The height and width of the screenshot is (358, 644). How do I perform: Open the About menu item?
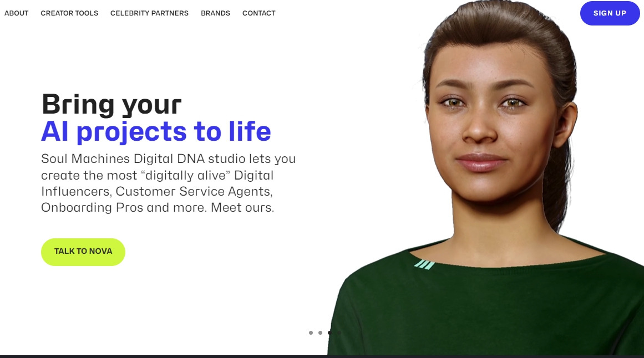point(17,13)
